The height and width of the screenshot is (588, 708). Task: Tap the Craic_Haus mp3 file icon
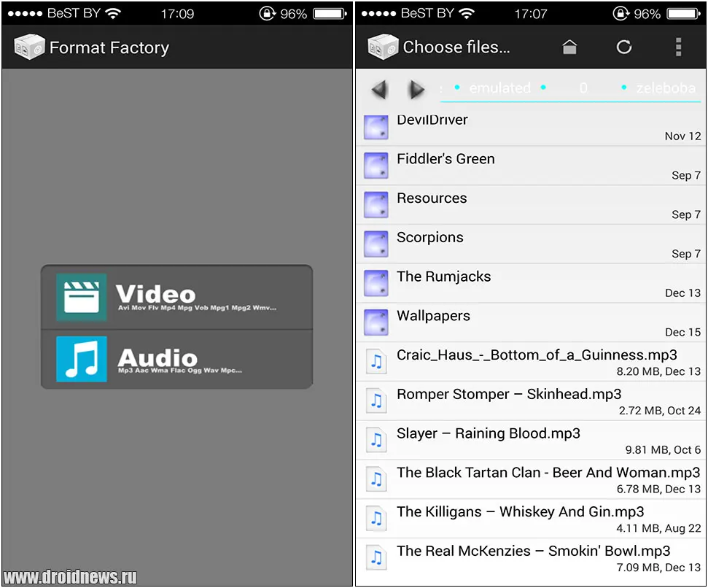376,361
